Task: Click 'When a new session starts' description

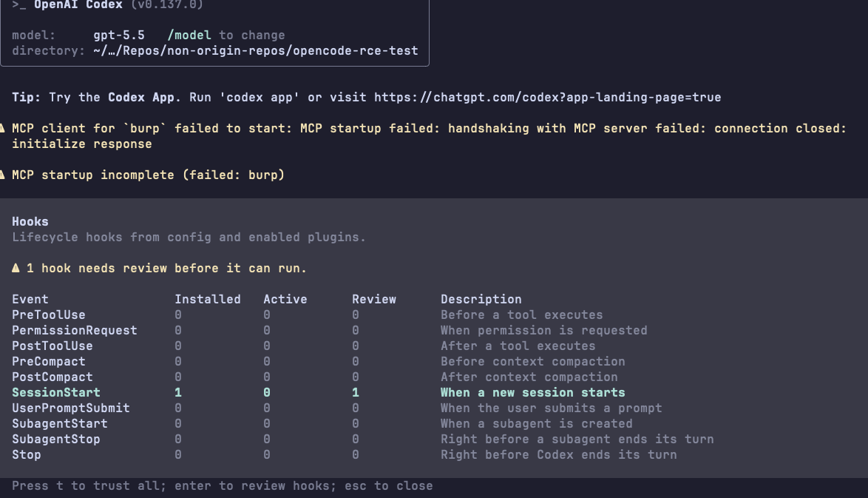Action: tap(532, 392)
